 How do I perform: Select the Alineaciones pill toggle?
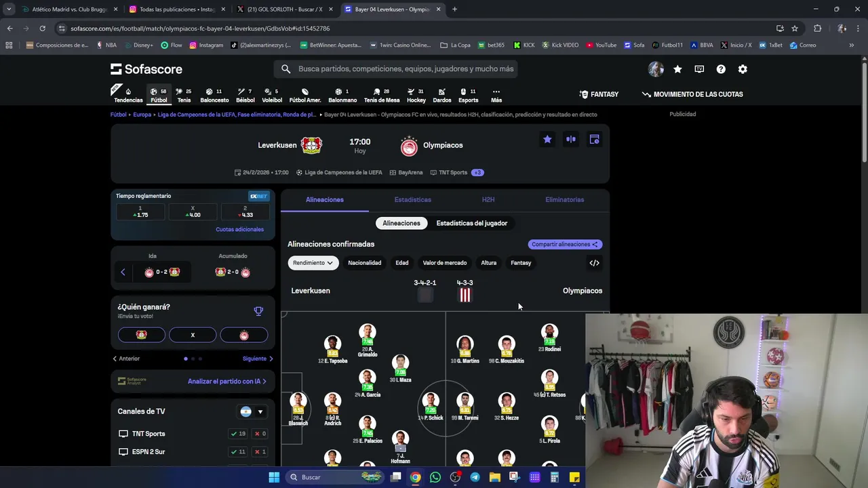401,223
